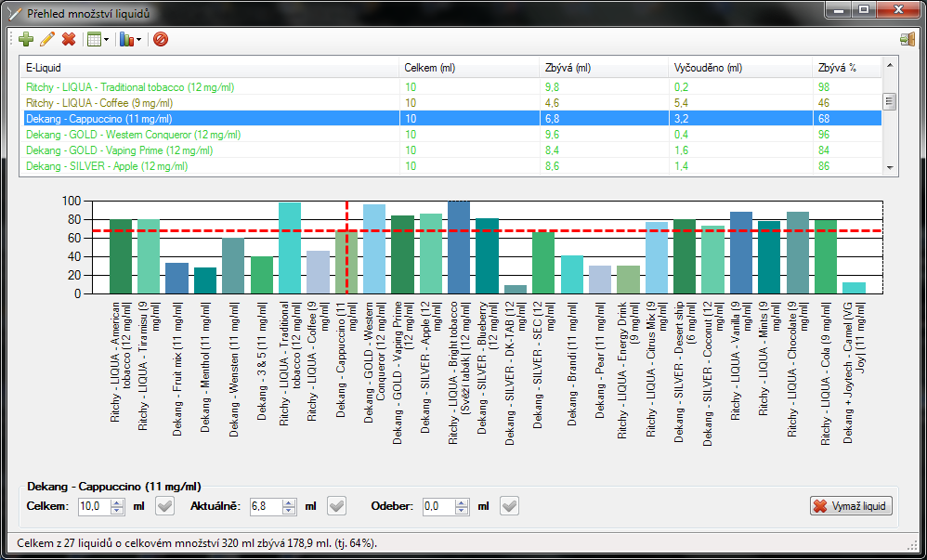Click list scrollbar down arrow
This screenshot has height=560, width=927.
[x=890, y=168]
